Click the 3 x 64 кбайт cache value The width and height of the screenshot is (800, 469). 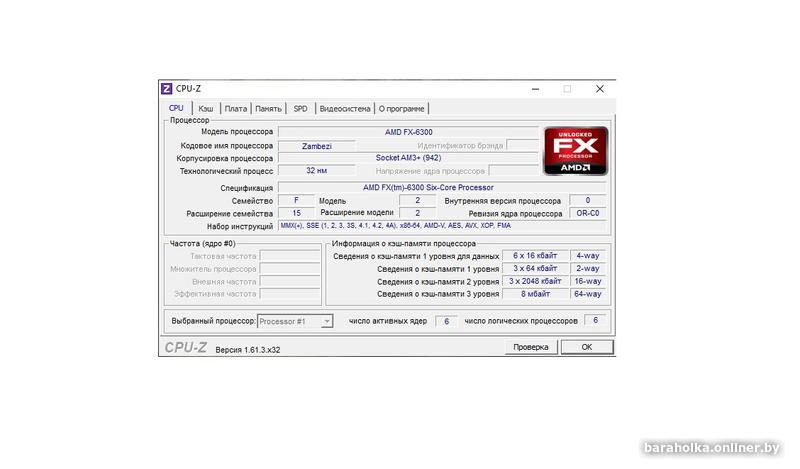click(x=535, y=268)
